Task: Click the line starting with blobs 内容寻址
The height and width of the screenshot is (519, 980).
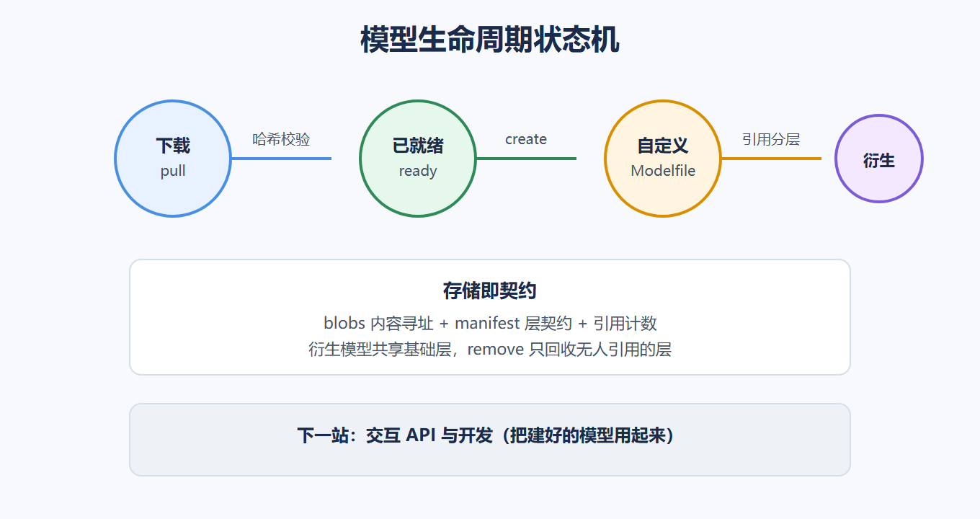Action: pyautogui.click(x=490, y=324)
